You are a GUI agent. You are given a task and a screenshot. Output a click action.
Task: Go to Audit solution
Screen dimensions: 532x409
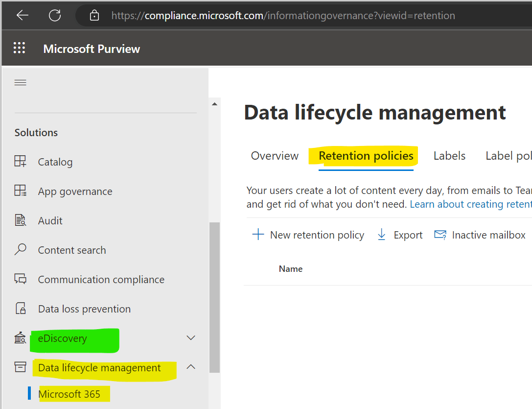pos(50,221)
